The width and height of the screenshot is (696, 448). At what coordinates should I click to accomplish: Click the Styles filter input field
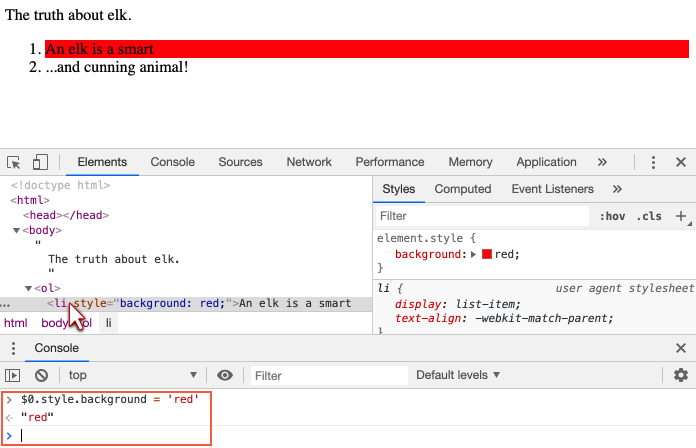tap(482, 216)
